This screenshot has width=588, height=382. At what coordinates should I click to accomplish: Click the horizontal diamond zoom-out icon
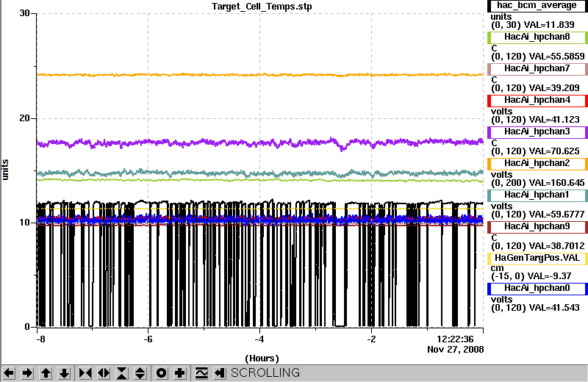[104, 373]
